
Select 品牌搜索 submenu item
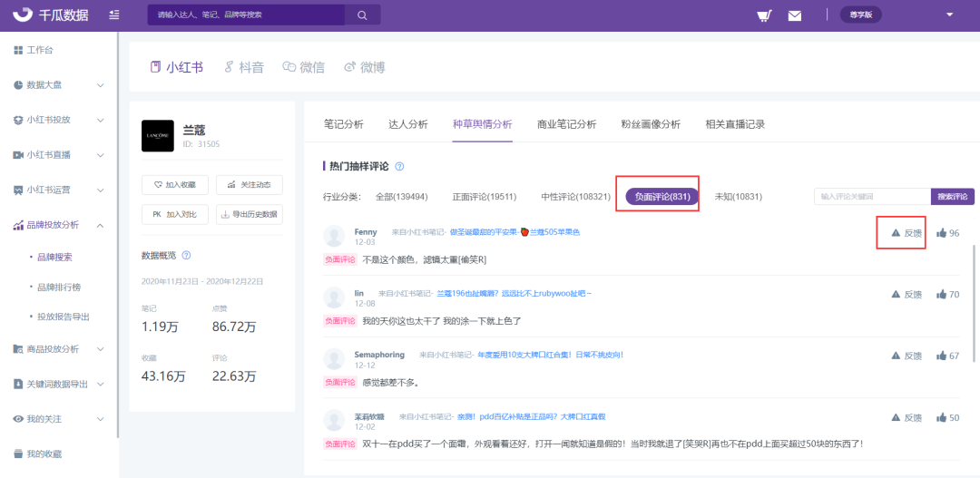pos(55,257)
